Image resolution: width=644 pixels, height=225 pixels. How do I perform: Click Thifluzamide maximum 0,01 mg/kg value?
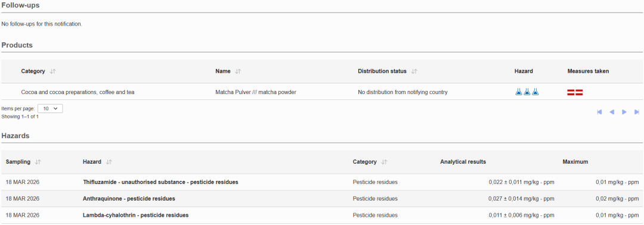[617, 182]
